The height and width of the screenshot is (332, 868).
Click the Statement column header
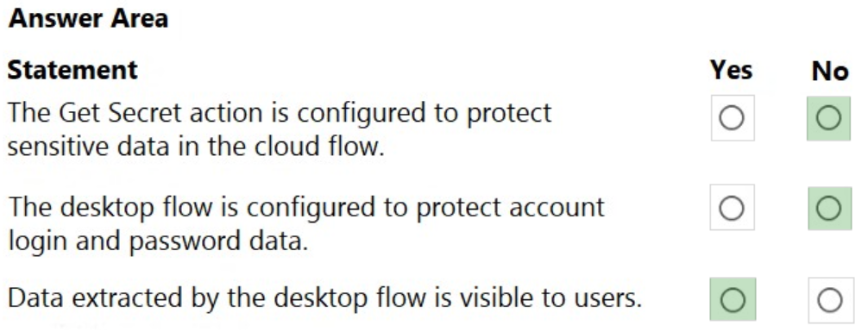(72, 70)
